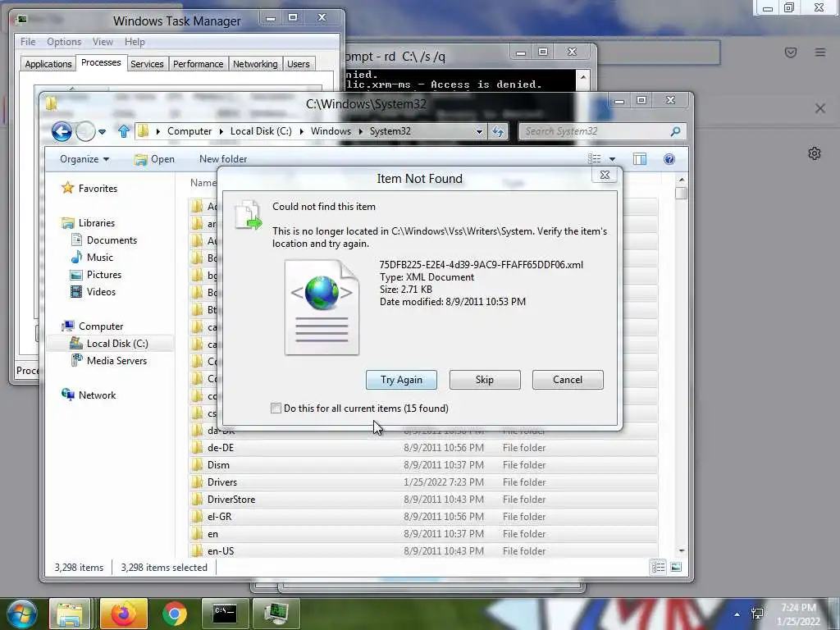The width and height of the screenshot is (840, 630).
Task: Select Local Disk (C:) in navigation pane
Action: [117, 344]
